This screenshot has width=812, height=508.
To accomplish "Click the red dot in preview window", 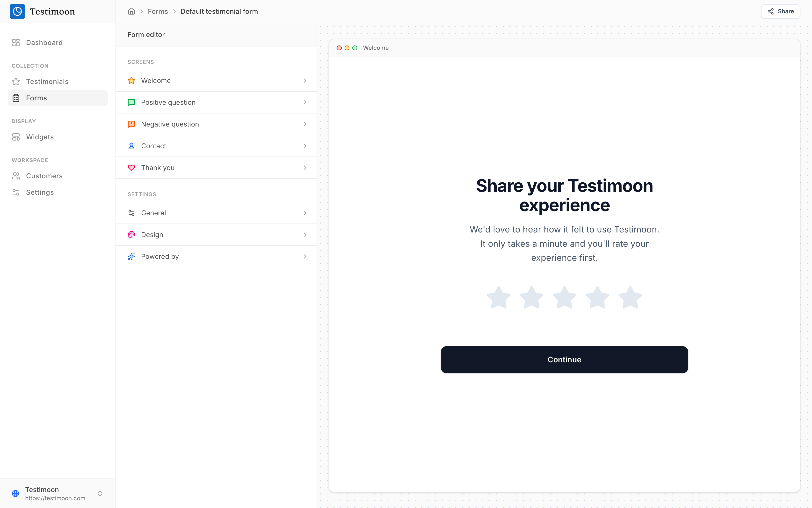I will (x=339, y=48).
